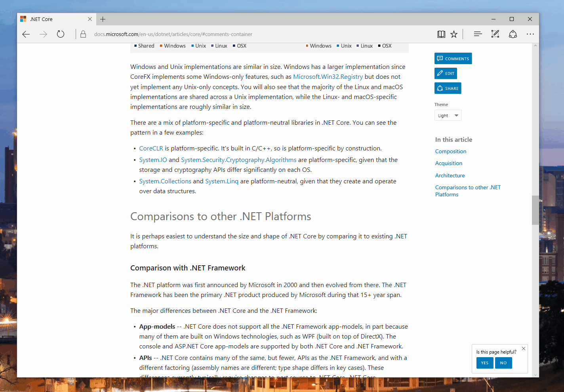Jump to Architecture section
Viewport: 564px width, 392px height.
click(450, 175)
